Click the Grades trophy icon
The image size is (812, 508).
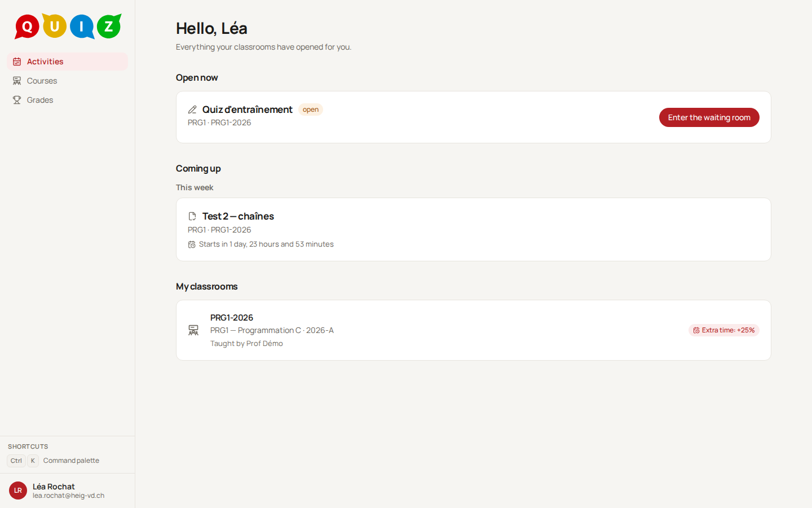tap(17, 100)
